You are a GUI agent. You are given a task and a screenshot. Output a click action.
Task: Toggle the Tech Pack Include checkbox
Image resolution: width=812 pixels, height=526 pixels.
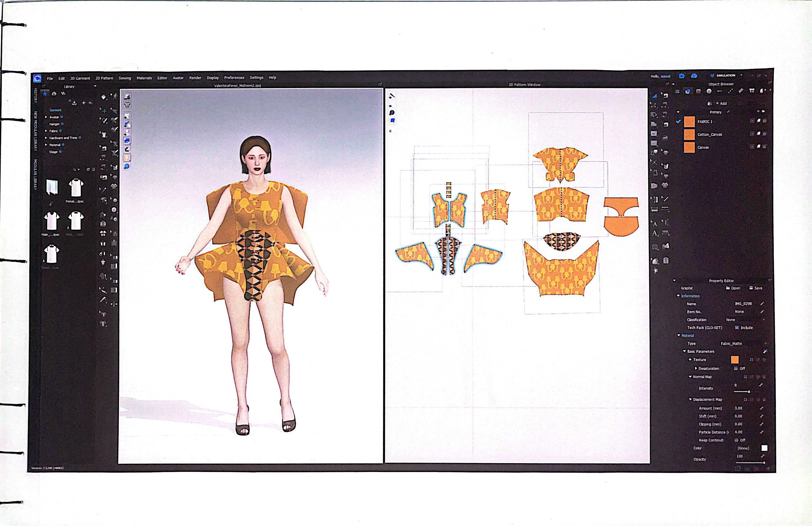tap(737, 328)
